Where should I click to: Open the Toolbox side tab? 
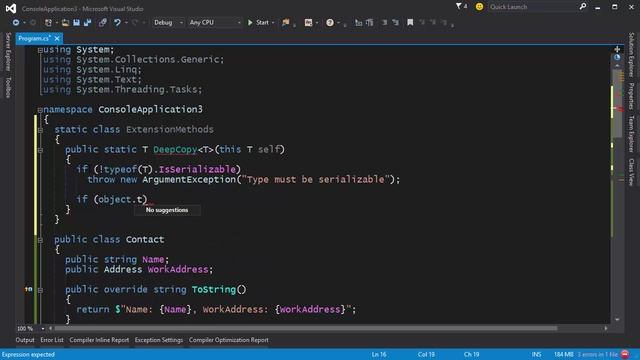pos(8,87)
